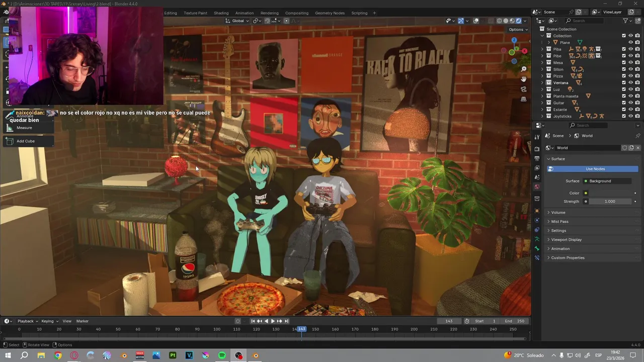The height and width of the screenshot is (362, 644).
Task: Click the zoom magnifier in viewport gizmos
Action: click(x=524, y=69)
